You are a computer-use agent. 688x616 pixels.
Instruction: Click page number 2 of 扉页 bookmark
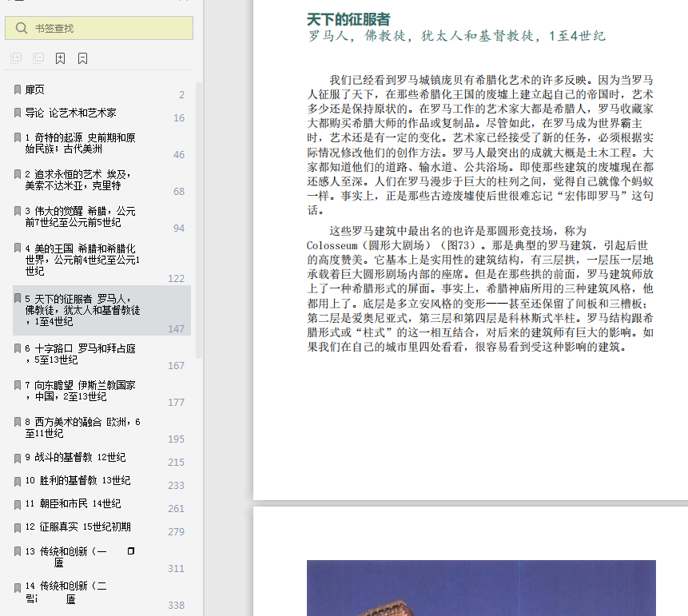[181, 95]
